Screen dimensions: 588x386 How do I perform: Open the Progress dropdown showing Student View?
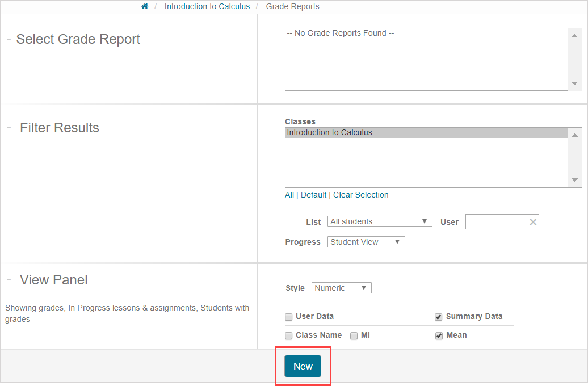pyautogui.click(x=366, y=242)
